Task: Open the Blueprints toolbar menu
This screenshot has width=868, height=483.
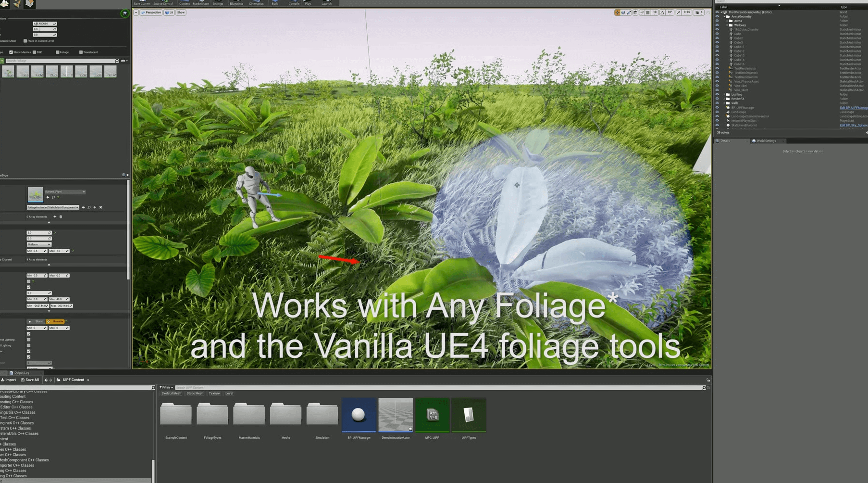Action: point(236,3)
